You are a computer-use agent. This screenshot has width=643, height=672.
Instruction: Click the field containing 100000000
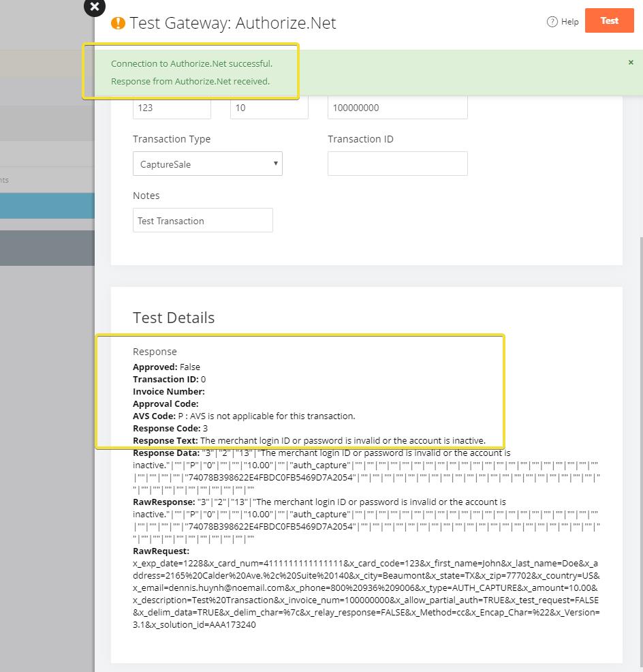point(398,108)
